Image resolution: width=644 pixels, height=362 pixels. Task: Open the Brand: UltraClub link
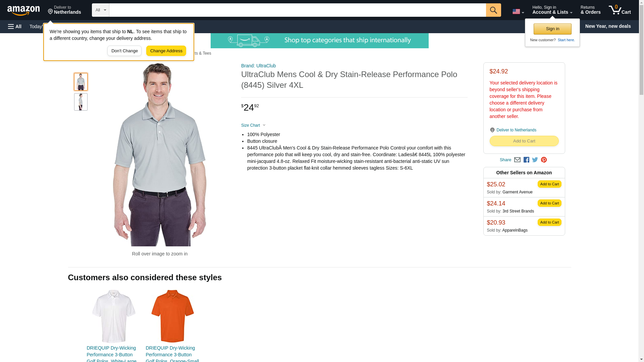coord(258,66)
